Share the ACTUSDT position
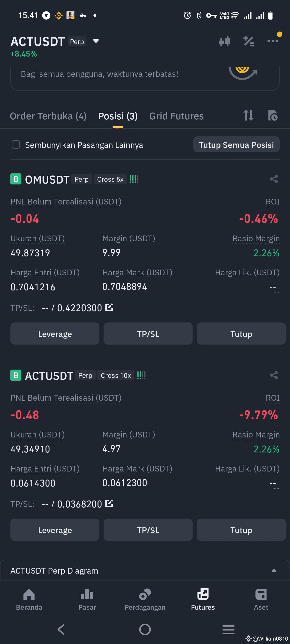 coord(274,375)
